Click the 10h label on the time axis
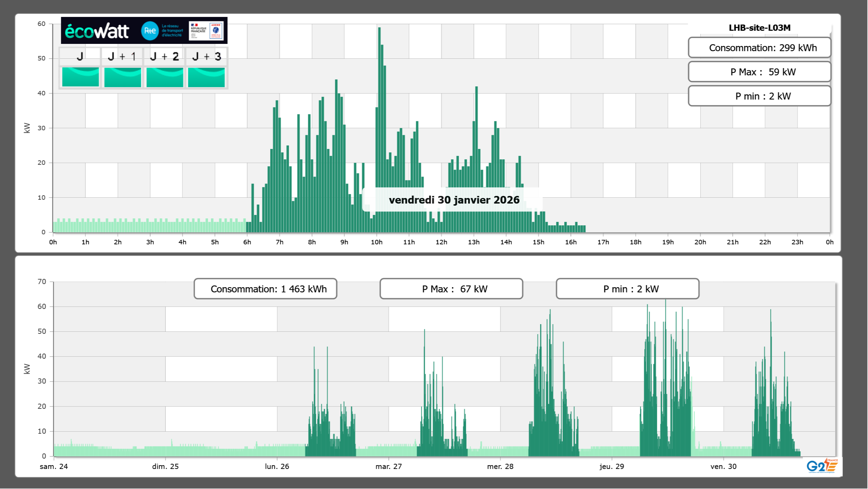Screen dimensions: 868x489 376,242
